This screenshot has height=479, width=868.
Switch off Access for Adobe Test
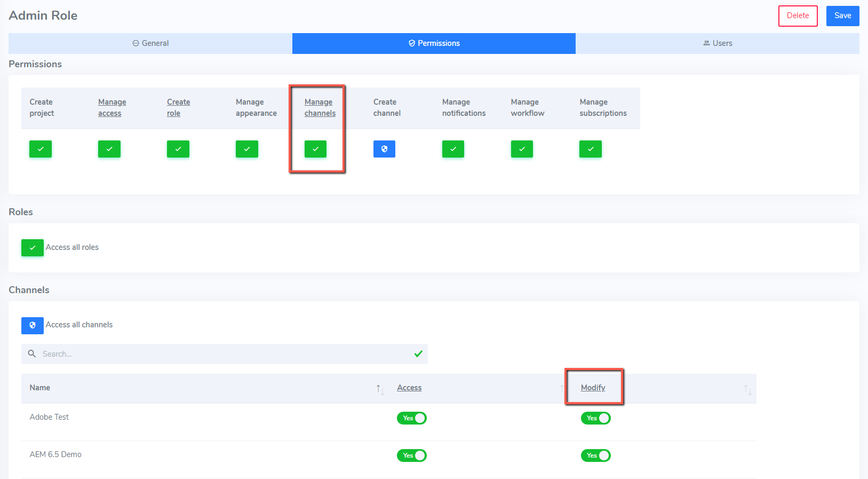pos(412,418)
